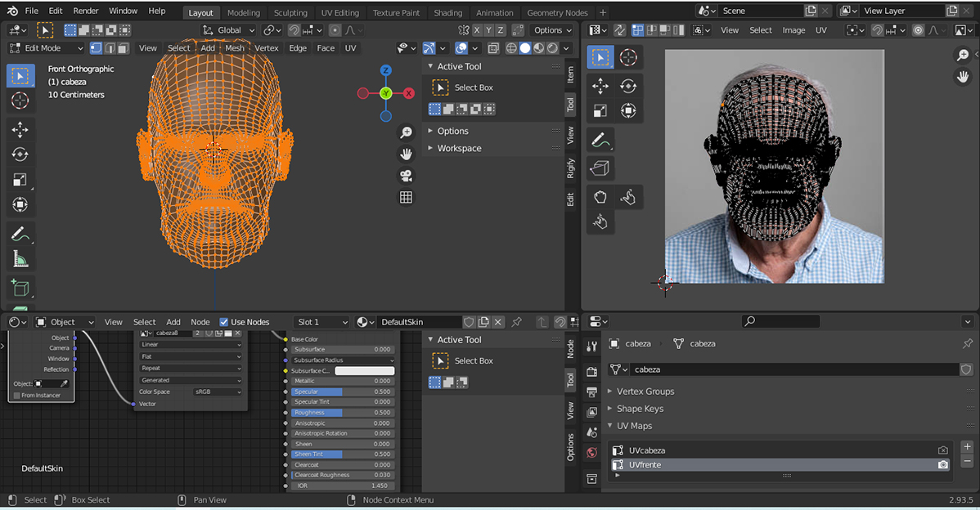Expand the Vertex Groups panel
The width and height of the screenshot is (980, 510).
coord(645,391)
